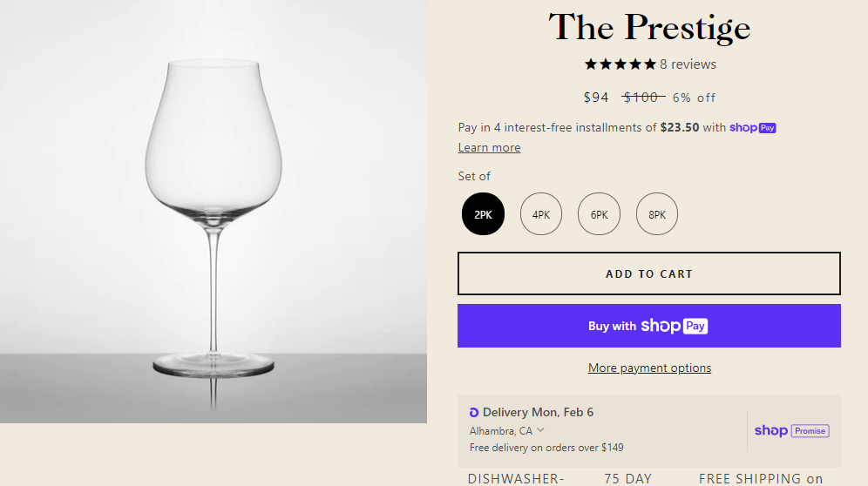
Task: Choose the 6PK set option
Action: point(599,214)
